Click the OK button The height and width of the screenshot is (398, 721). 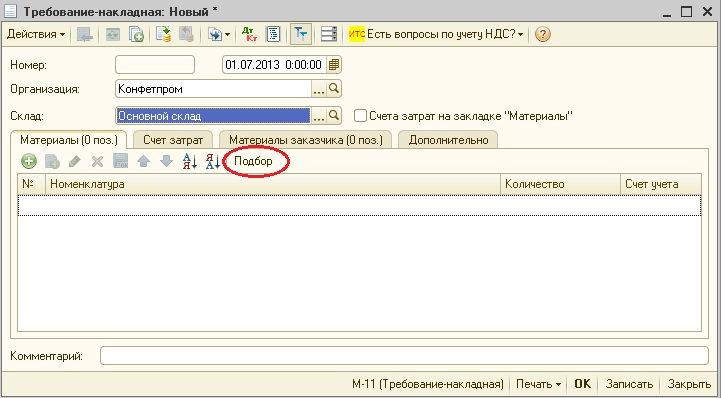coord(583,384)
